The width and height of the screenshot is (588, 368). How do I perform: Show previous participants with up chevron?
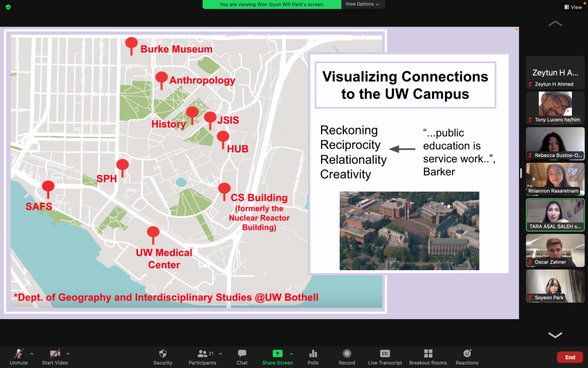point(555,24)
